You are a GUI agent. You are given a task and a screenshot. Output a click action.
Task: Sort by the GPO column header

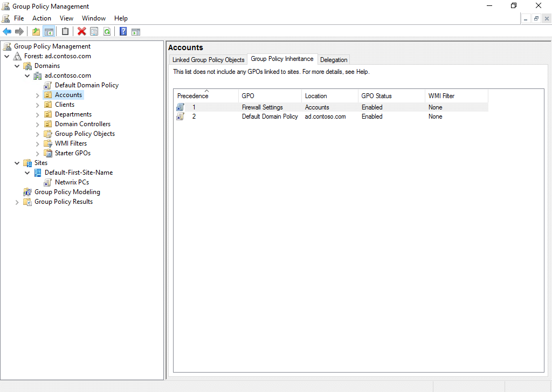click(270, 96)
